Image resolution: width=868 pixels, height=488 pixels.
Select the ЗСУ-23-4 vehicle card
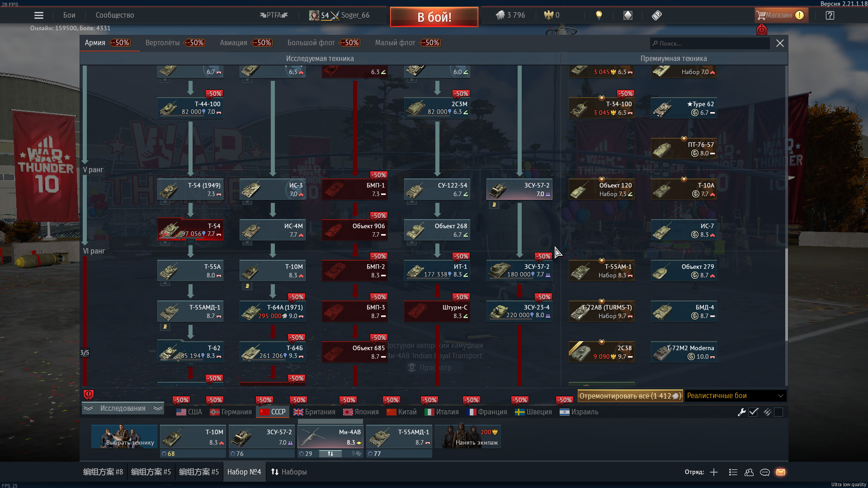519,312
